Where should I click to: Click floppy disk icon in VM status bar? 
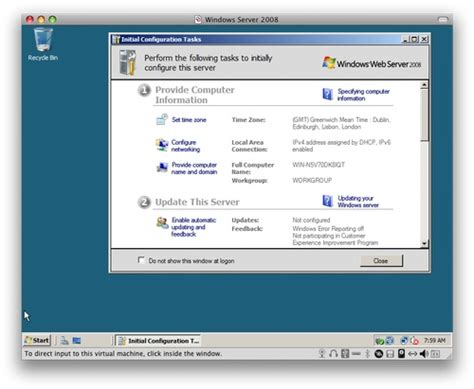coord(390,353)
